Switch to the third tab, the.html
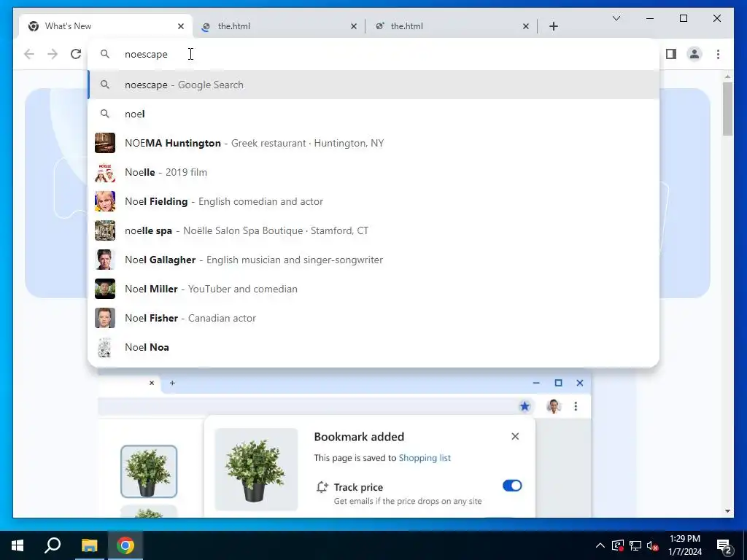This screenshot has width=747, height=560. tap(451, 26)
